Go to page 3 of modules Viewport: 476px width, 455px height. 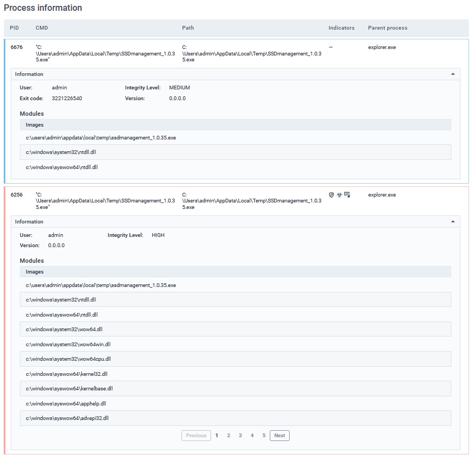tap(240, 436)
